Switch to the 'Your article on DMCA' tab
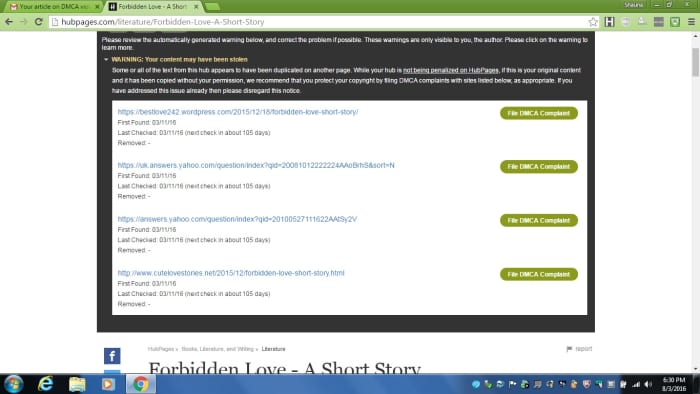This screenshot has width=700, height=394. coord(53,7)
